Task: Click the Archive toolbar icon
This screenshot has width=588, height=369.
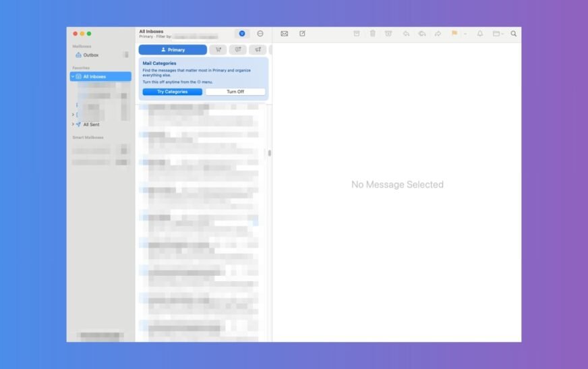Action: pyautogui.click(x=357, y=34)
